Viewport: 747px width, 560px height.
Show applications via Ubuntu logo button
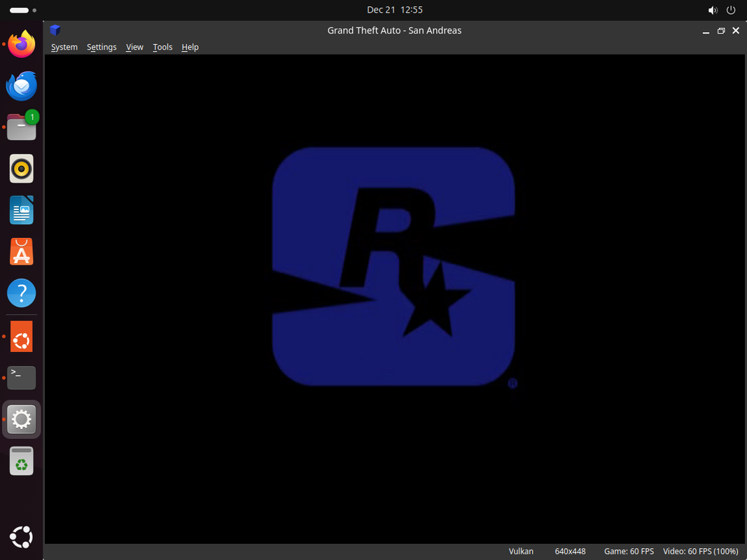coord(22,538)
